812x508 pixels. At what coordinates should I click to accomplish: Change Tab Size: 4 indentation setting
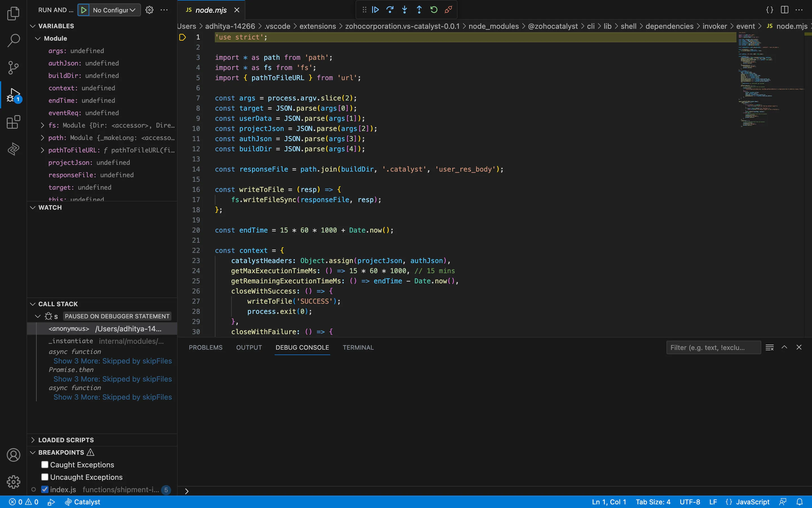coord(653,502)
